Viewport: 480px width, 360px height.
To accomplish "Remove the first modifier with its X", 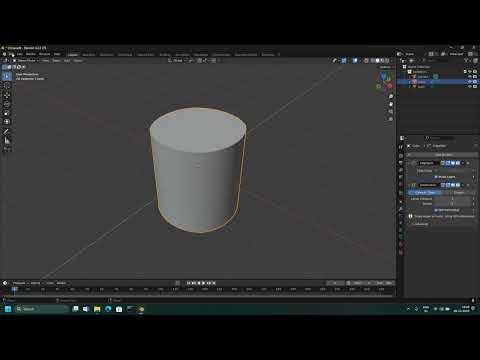I will pyautogui.click(x=469, y=163).
